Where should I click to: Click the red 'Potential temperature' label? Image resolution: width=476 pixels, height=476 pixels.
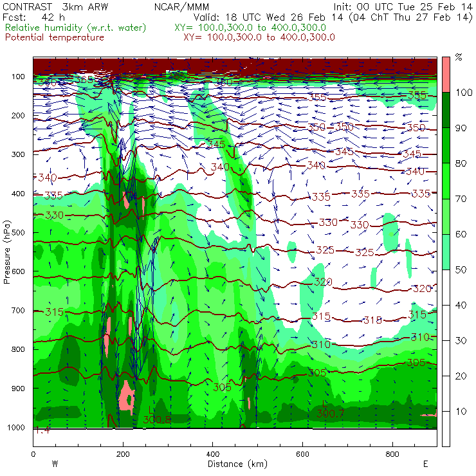[x=55, y=37]
